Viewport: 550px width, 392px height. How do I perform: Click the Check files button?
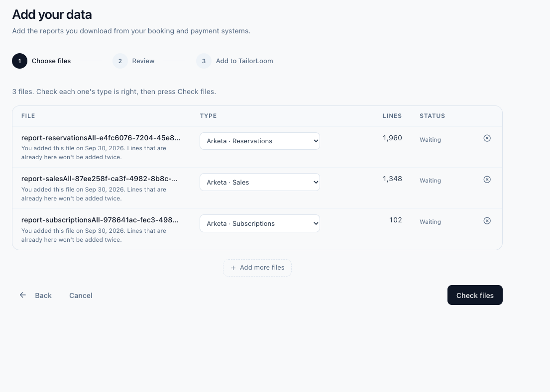[x=475, y=295]
